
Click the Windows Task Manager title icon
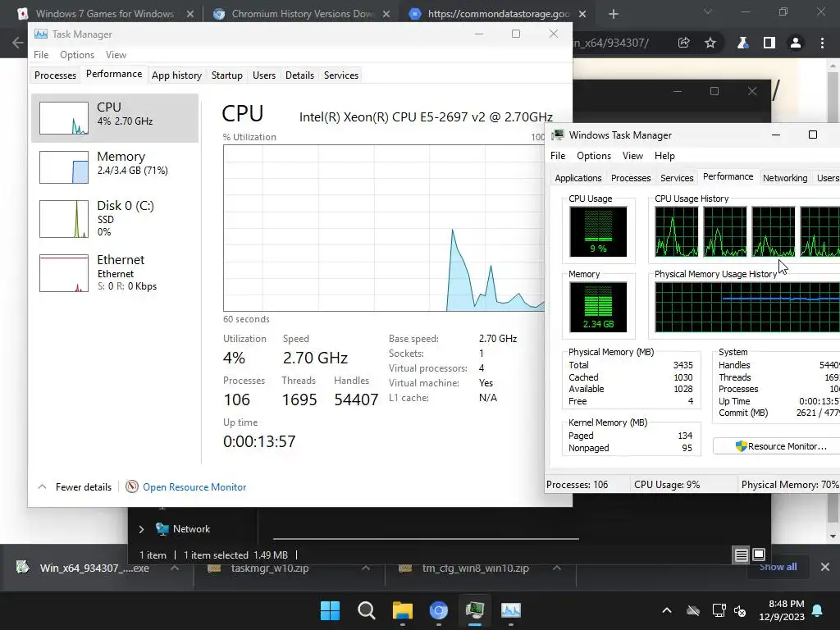558,135
